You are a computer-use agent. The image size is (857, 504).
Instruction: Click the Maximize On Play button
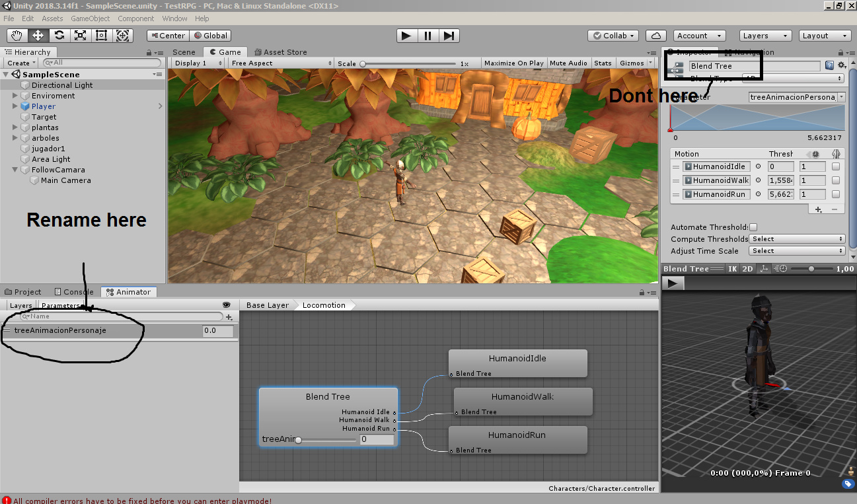click(513, 63)
